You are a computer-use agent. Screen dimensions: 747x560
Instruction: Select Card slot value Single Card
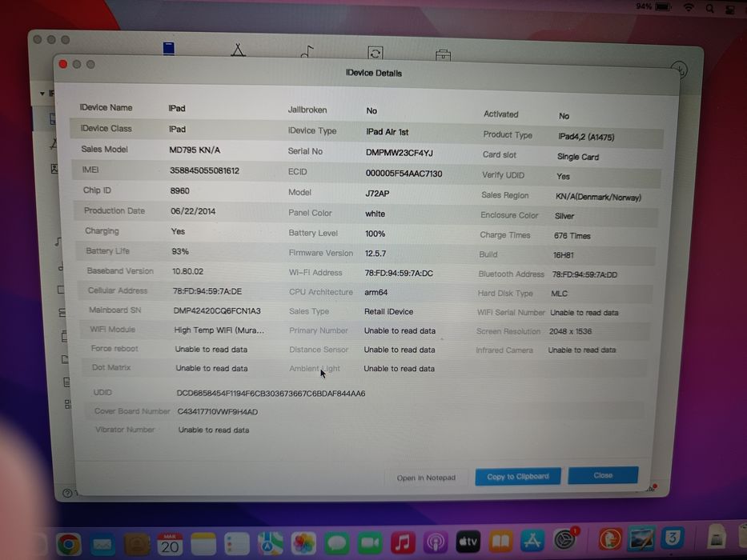click(x=578, y=157)
